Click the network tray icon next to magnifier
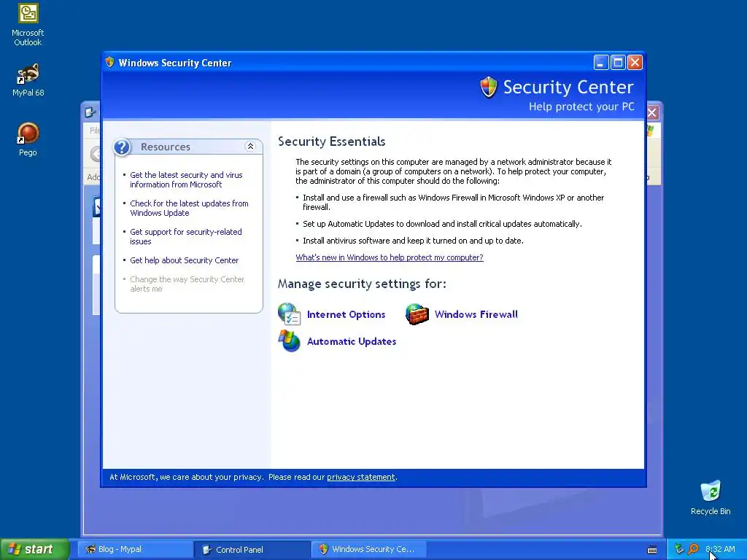The image size is (747, 560). (x=679, y=549)
